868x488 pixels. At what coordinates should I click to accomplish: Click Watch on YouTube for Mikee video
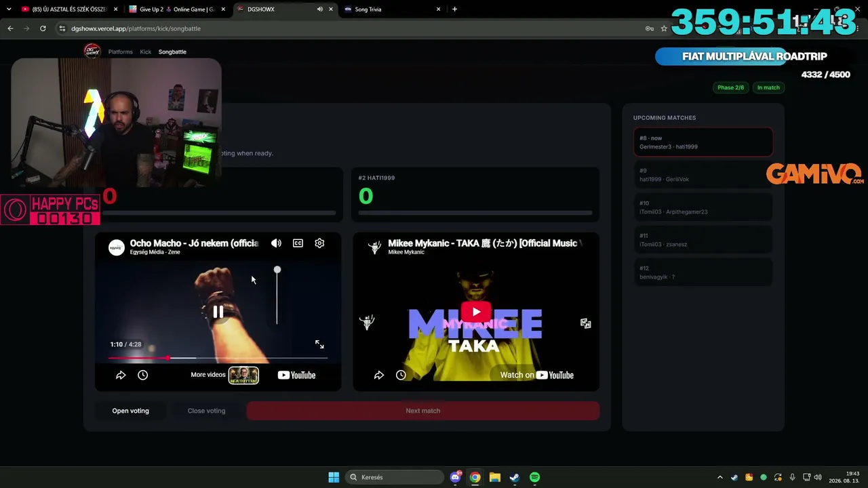(536, 375)
